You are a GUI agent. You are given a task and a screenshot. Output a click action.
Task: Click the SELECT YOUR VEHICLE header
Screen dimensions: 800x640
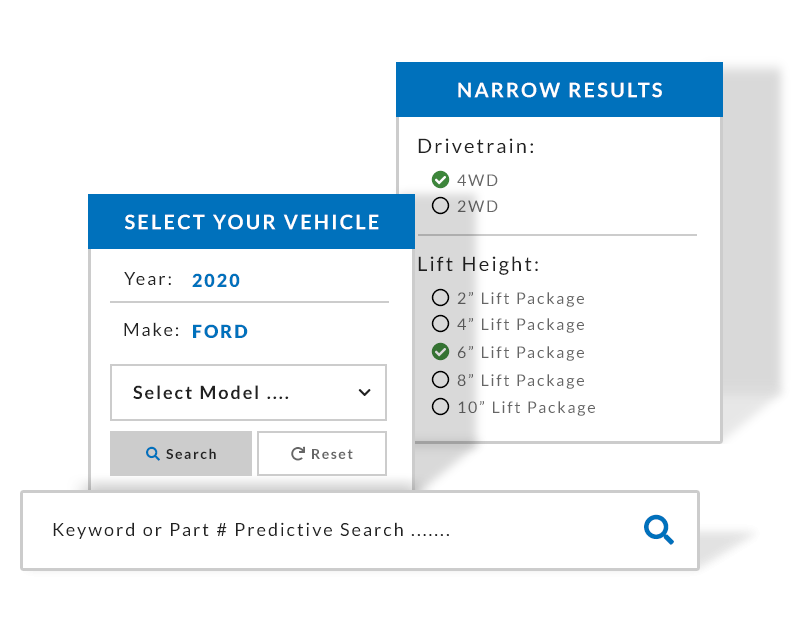[250, 221]
